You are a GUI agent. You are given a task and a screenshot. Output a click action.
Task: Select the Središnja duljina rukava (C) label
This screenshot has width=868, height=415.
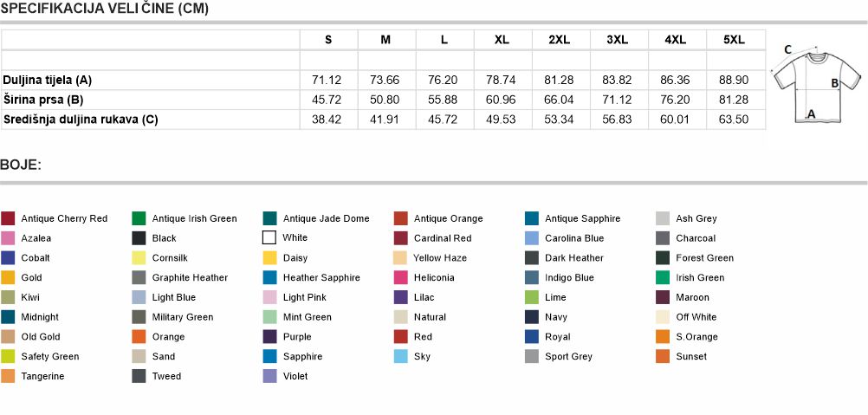pyautogui.click(x=81, y=120)
